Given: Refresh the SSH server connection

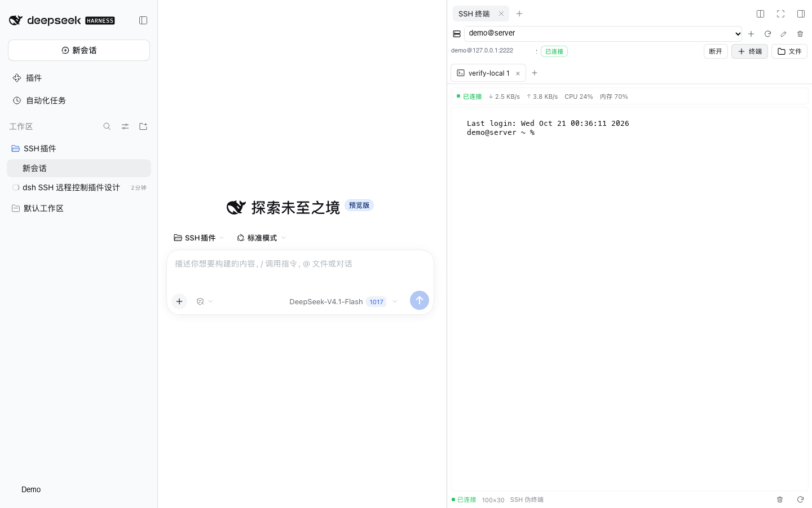Looking at the screenshot, I should click(767, 34).
